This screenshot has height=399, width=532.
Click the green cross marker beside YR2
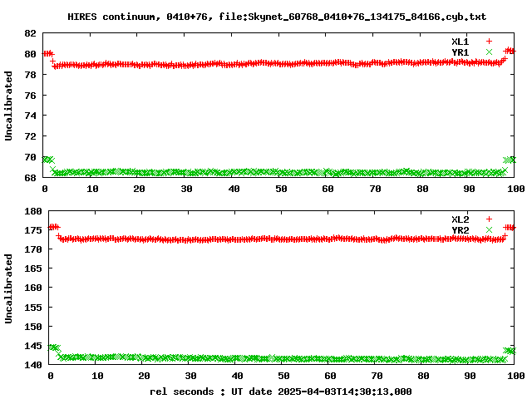tap(489, 229)
